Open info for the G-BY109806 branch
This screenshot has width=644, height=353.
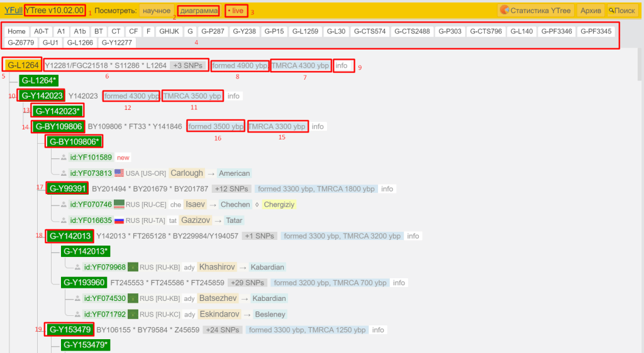pos(318,126)
